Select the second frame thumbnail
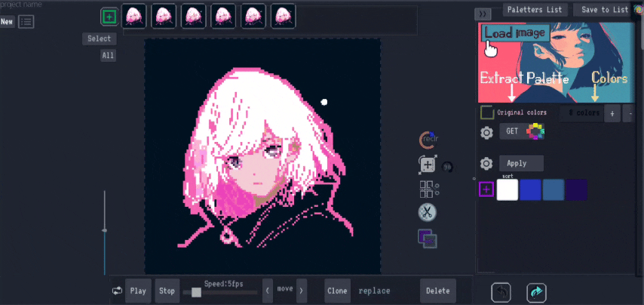Screen dimensions: 644x305 point(164,16)
